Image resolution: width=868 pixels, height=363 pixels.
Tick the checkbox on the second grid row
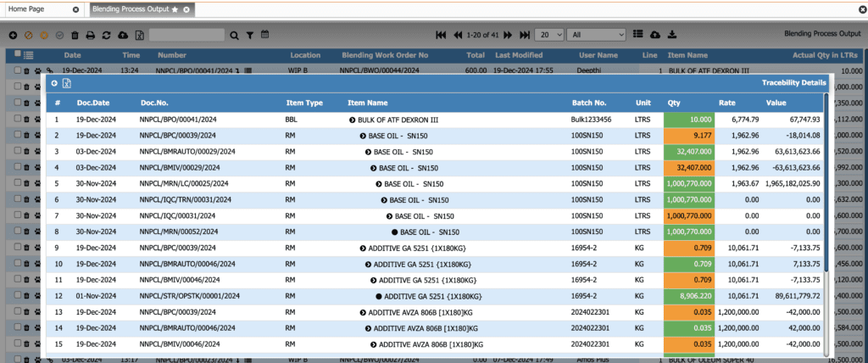click(x=16, y=87)
